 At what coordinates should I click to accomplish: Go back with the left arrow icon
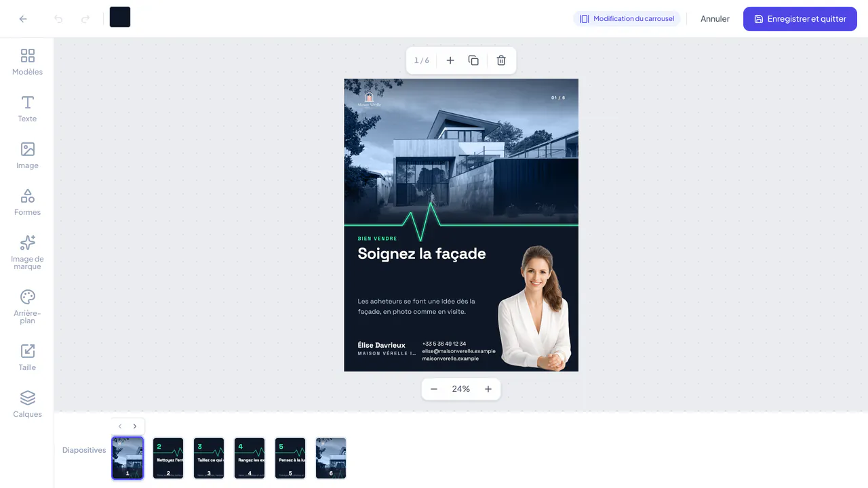[23, 19]
